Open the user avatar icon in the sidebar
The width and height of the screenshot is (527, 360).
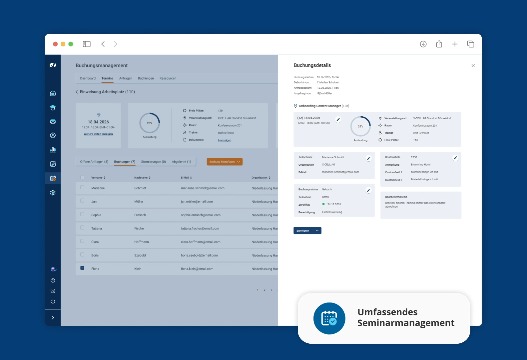coord(53,269)
